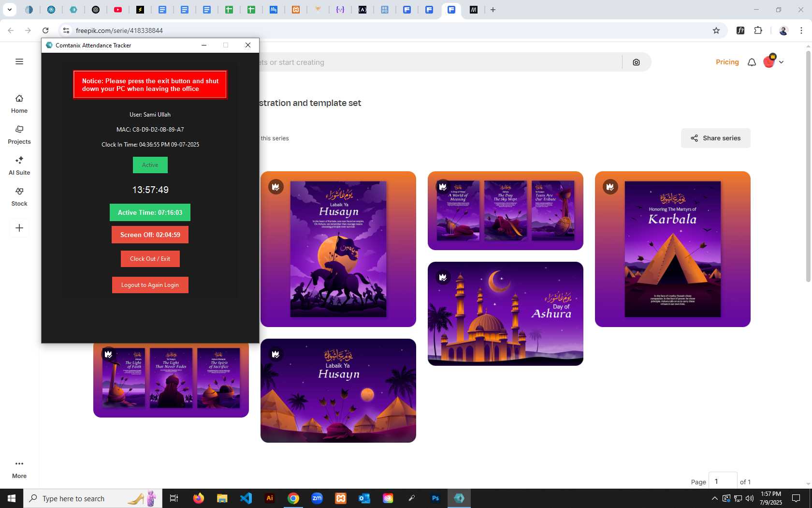View site information icon in address bar

(66, 30)
